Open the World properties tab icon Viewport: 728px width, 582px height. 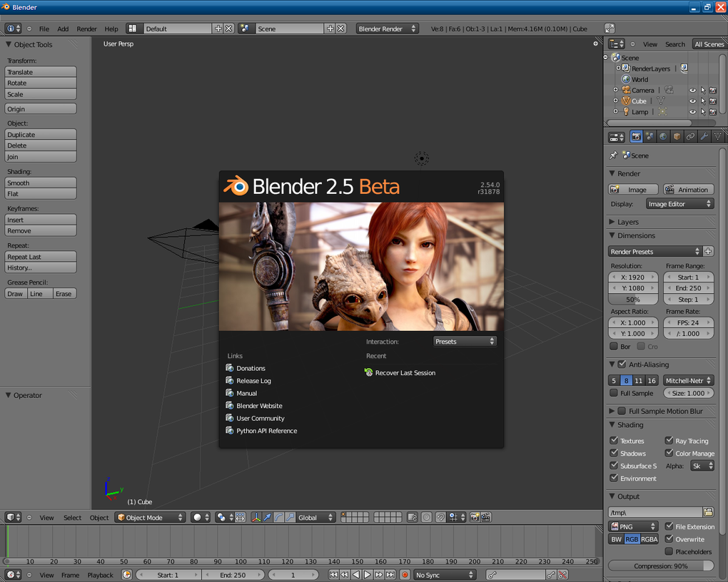tap(663, 136)
